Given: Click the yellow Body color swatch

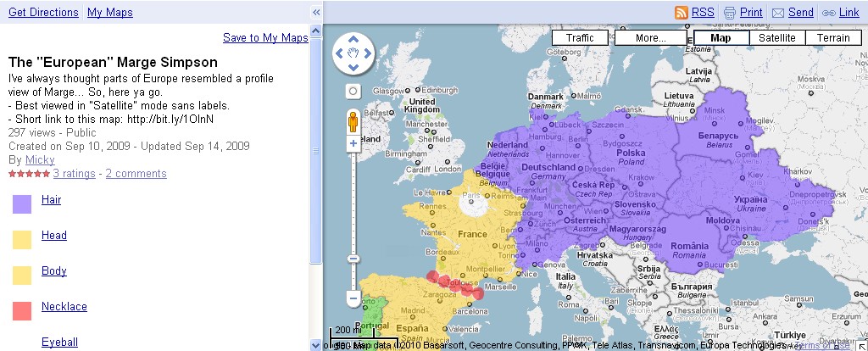Looking at the screenshot, I should click(x=22, y=276).
